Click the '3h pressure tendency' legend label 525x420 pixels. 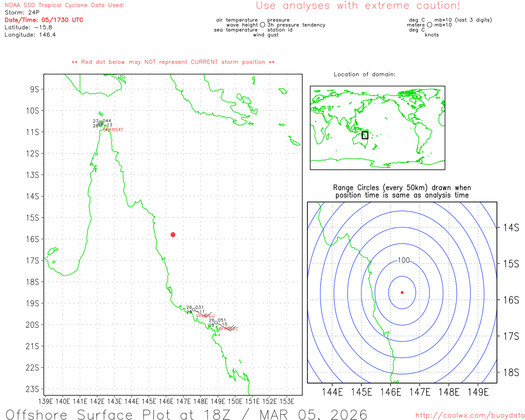297,25
